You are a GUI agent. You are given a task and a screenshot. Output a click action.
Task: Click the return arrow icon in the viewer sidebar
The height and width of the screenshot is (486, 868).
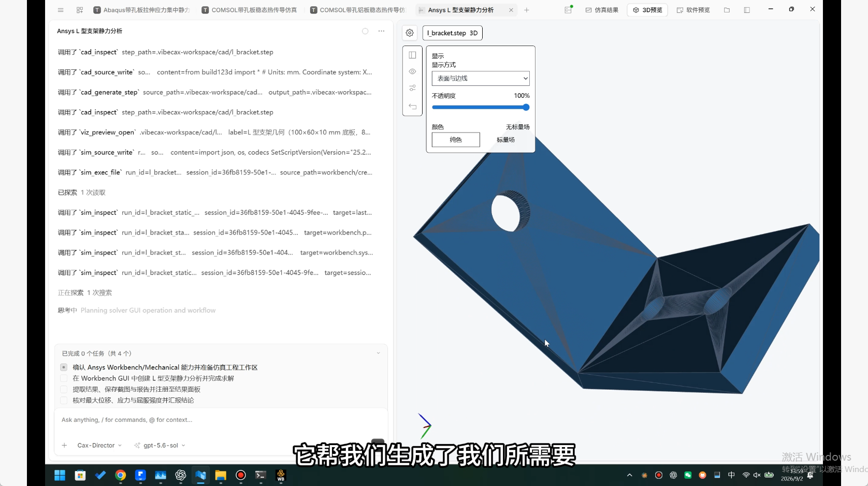pyautogui.click(x=413, y=107)
